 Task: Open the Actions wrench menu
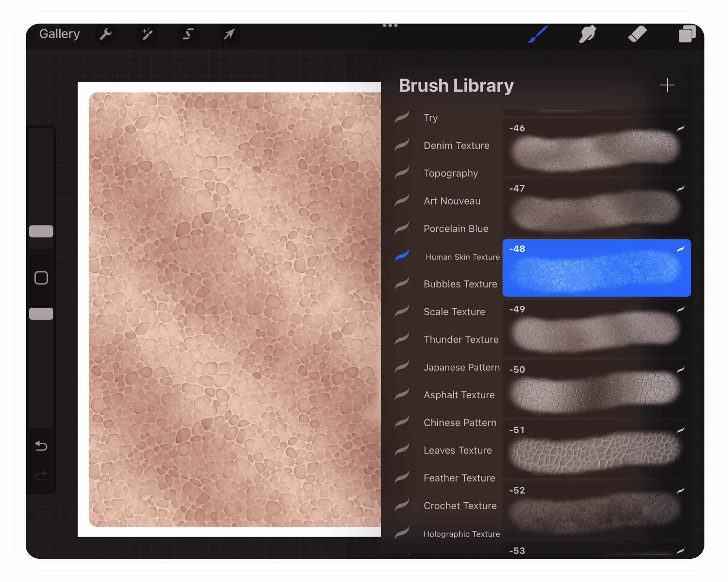[106, 34]
